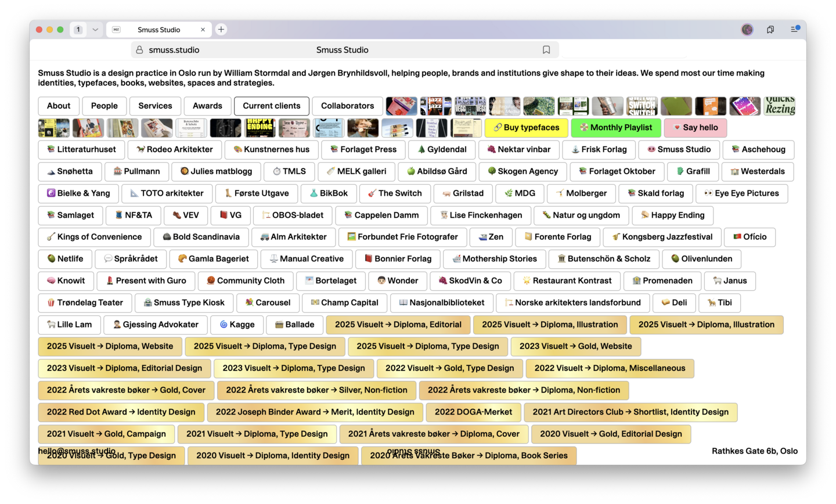Click the Rathkes Gate 6b, Oslo address
This screenshot has width=836, height=504.
755,451
